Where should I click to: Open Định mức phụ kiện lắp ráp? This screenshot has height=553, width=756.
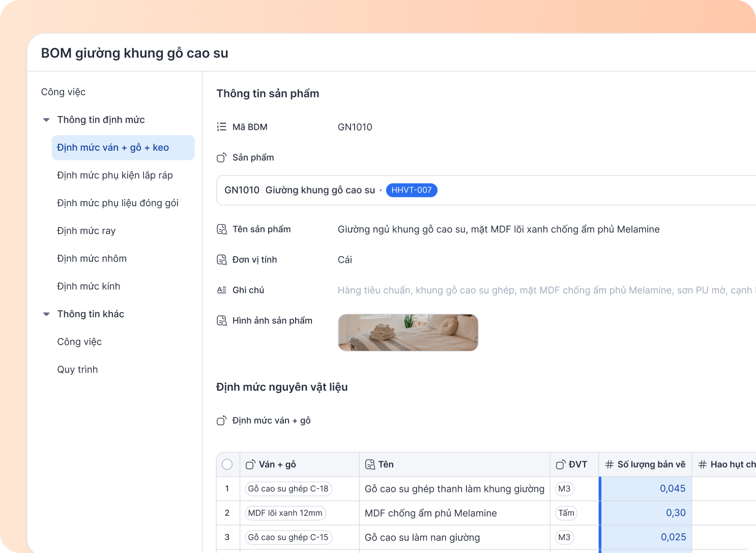pos(115,175)
